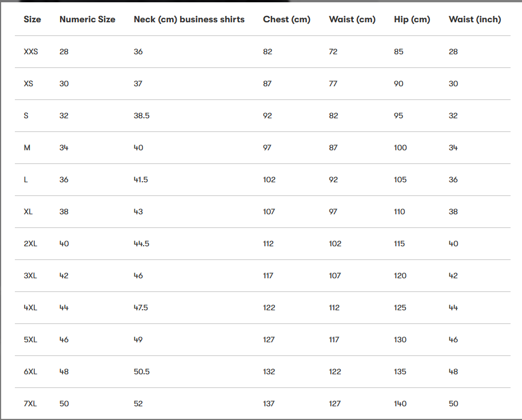The width and height of the screenshot is (522, 420).
Task: Click the Neck (cm) business shirts header
Action: (x=189, y=19)
